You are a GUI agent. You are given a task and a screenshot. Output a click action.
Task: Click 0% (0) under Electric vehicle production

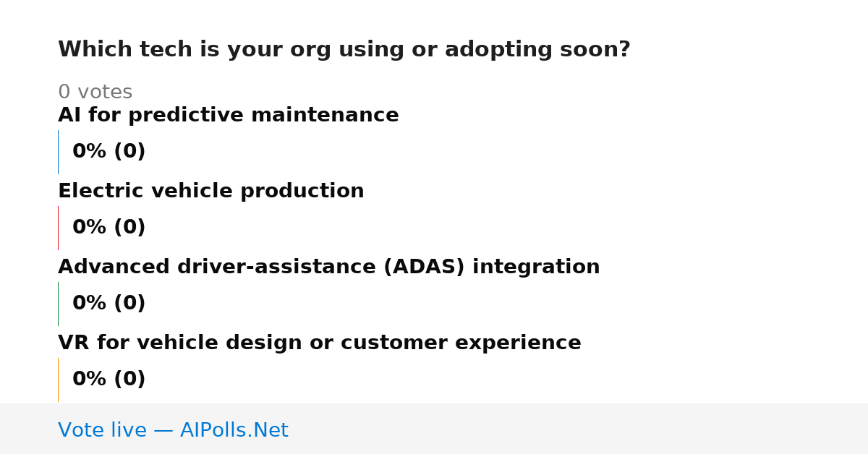pos(109,228)
